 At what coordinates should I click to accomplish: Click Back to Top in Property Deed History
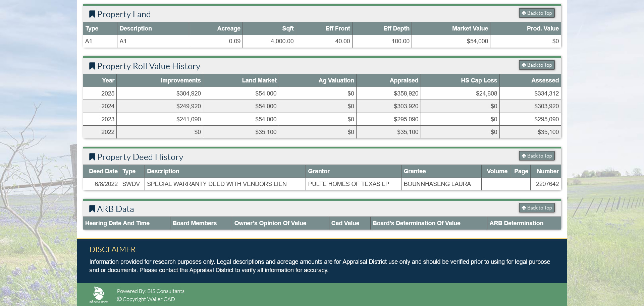click(537, 156)
